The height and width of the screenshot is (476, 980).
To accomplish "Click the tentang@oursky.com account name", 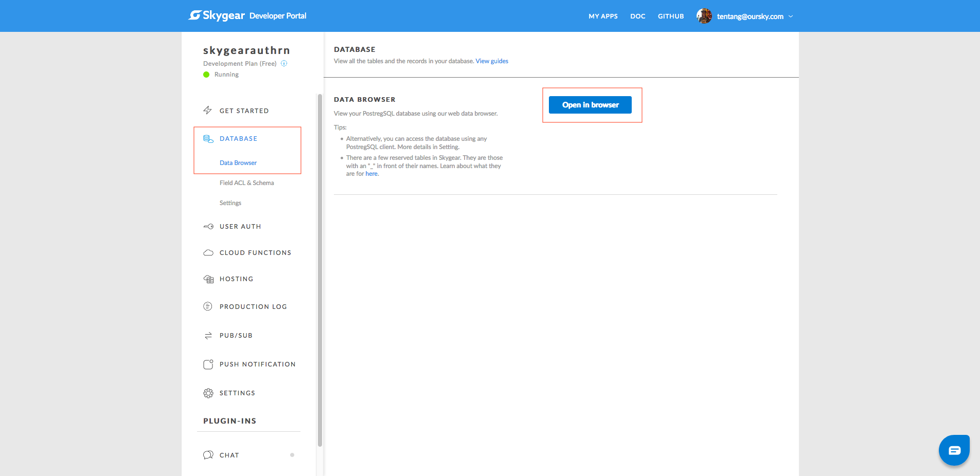I will [x=750, y=16].
